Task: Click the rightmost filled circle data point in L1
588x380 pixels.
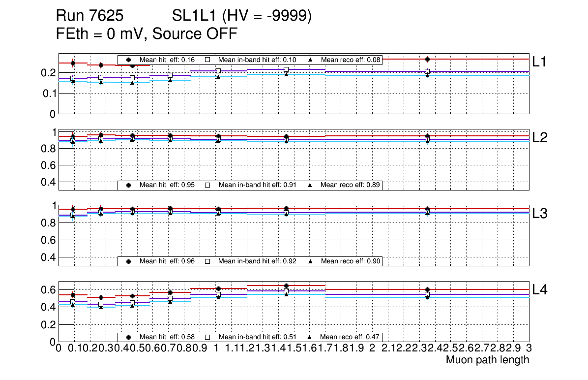Action: tap(427, 60)
